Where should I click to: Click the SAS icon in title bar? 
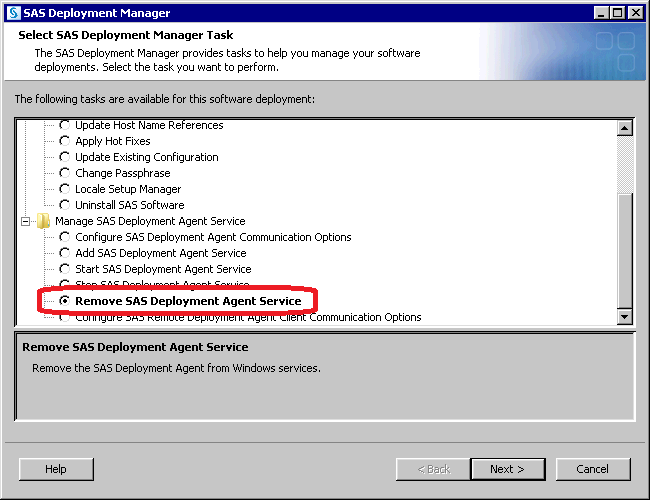tap(13, 13)
